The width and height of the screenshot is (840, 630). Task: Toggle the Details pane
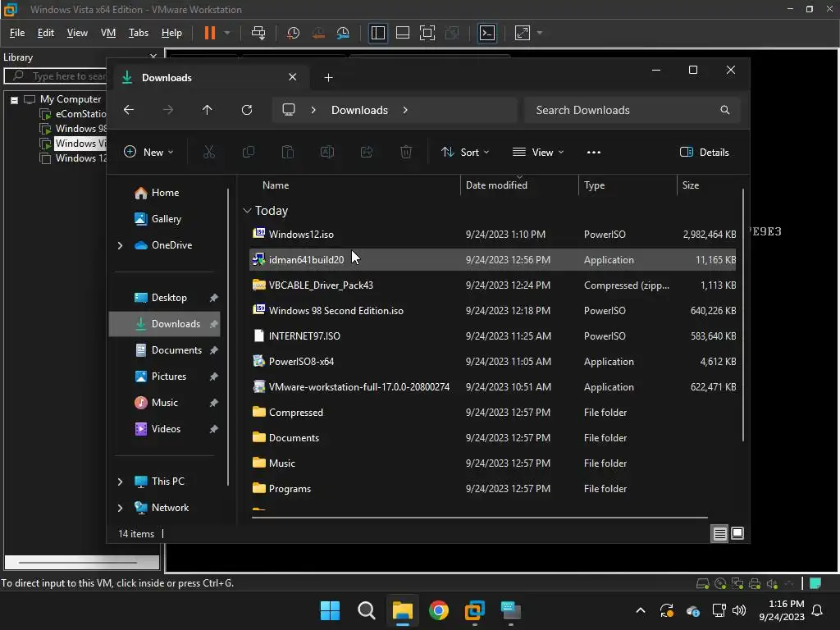tap(704, 152)
